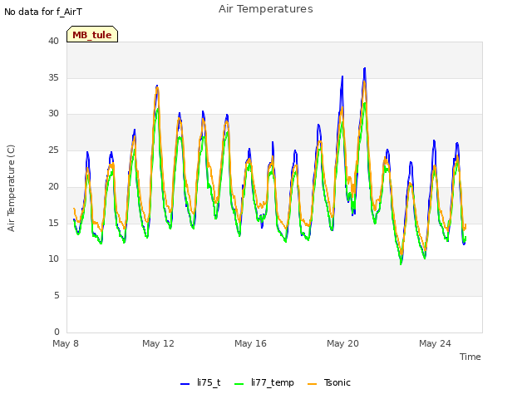Click the 20 y-axis tick label
The width and height of the screenshot is (532, 399).
(x=53, y=186)
